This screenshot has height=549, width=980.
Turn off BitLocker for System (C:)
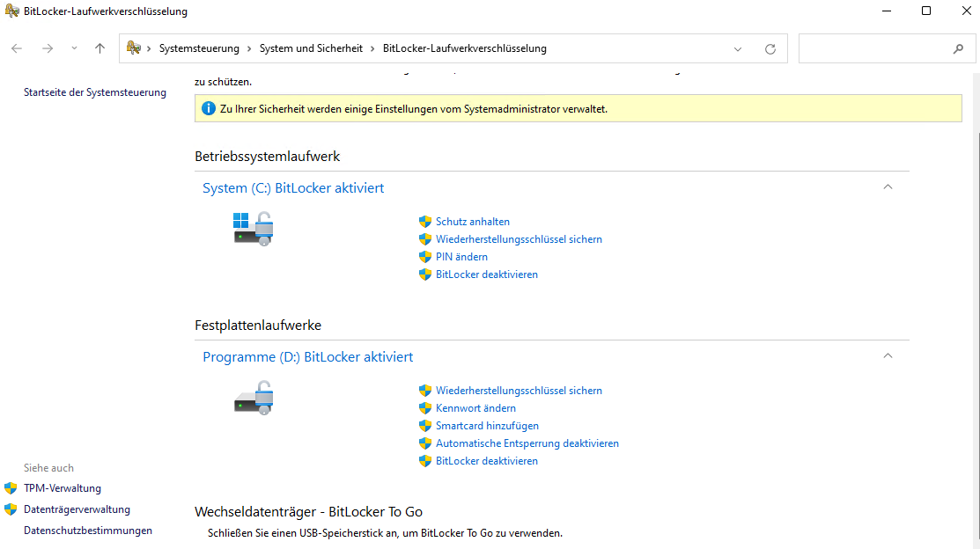(486, 274)
